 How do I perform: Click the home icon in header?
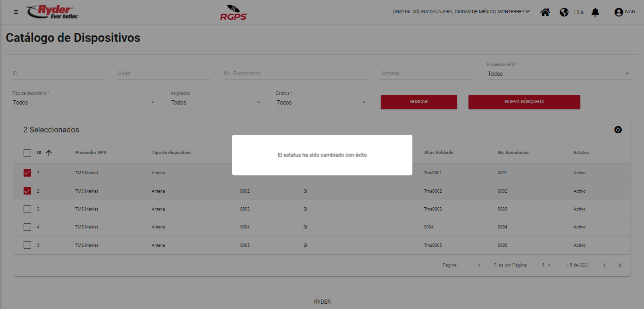(545, 12)
